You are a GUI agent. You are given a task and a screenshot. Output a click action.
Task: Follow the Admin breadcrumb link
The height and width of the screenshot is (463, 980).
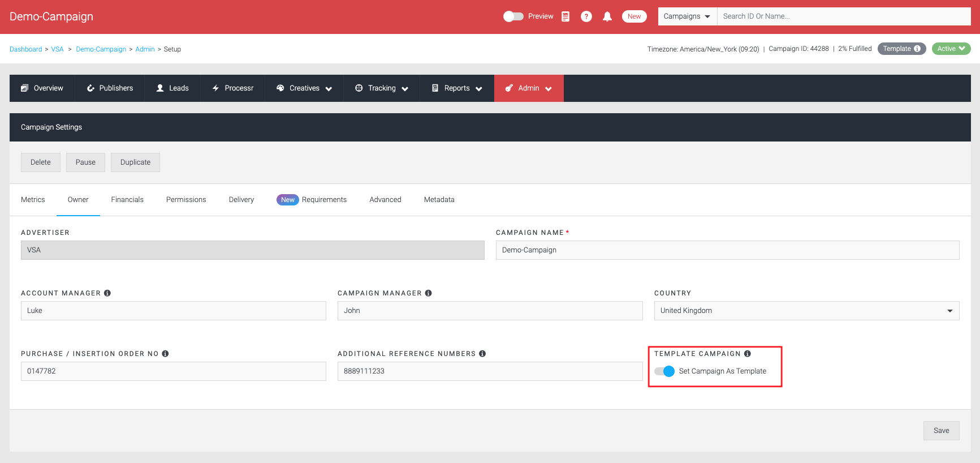coord(145,49)
